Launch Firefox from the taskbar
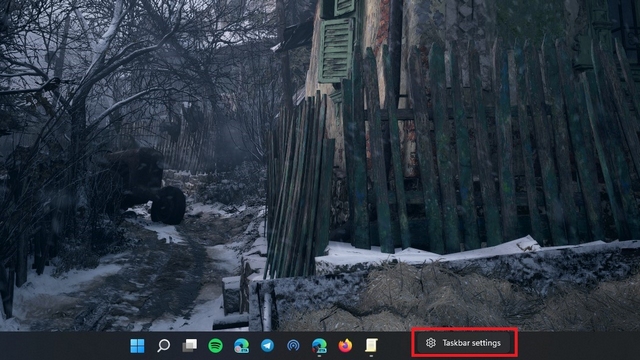The image size is (640, 360). (345, 346)
